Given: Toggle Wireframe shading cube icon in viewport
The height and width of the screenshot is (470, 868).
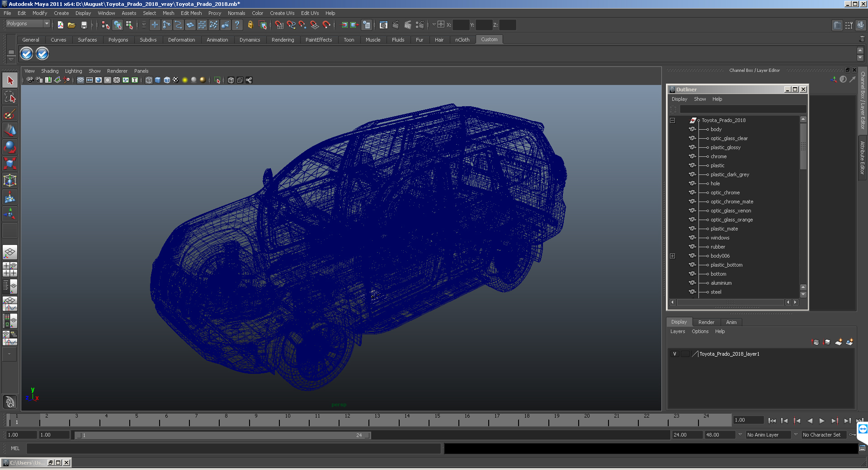Looking at the screenshot, I should click(149, 80).
